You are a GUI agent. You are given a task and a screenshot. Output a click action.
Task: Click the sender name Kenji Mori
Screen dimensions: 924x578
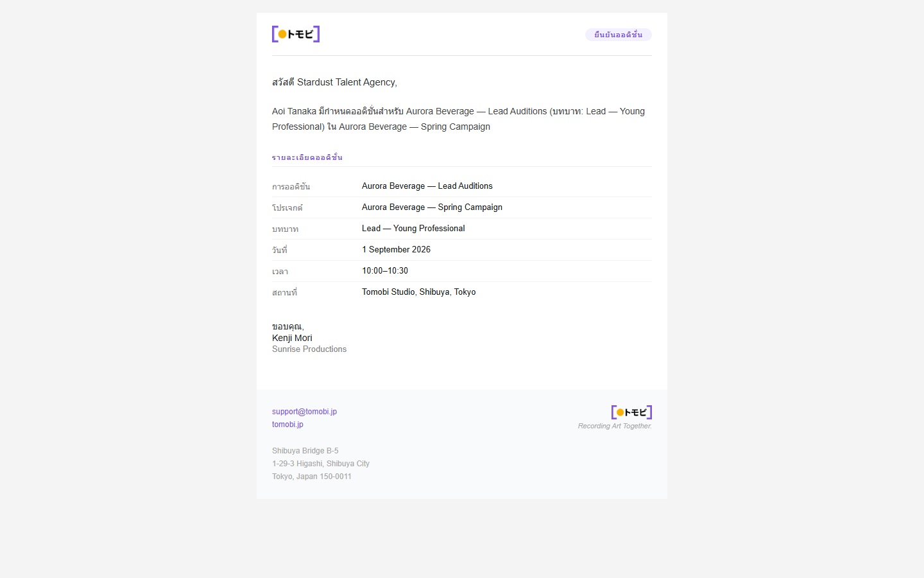(x=292, y=338)
